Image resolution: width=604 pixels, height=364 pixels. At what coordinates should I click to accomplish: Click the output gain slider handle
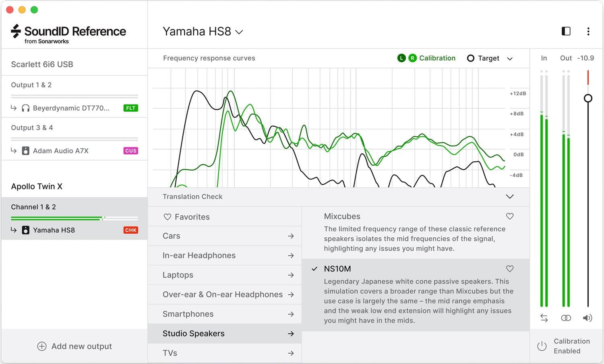588,98
